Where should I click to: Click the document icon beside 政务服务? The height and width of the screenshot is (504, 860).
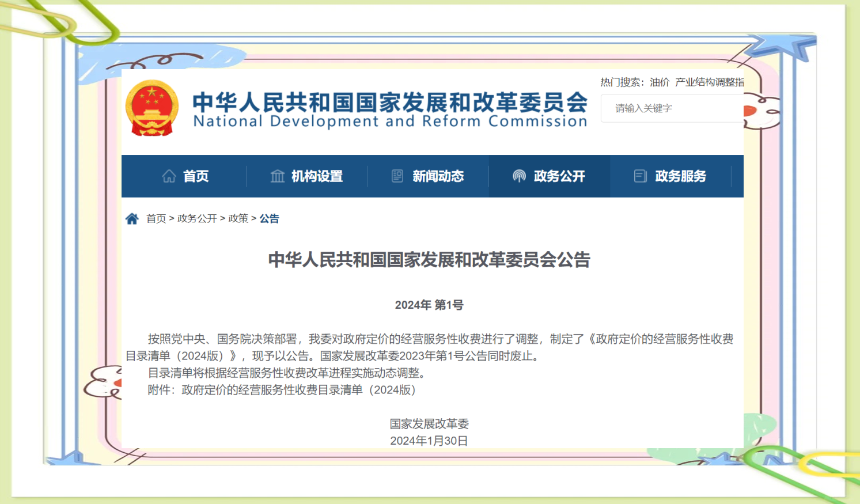(640, 176)
